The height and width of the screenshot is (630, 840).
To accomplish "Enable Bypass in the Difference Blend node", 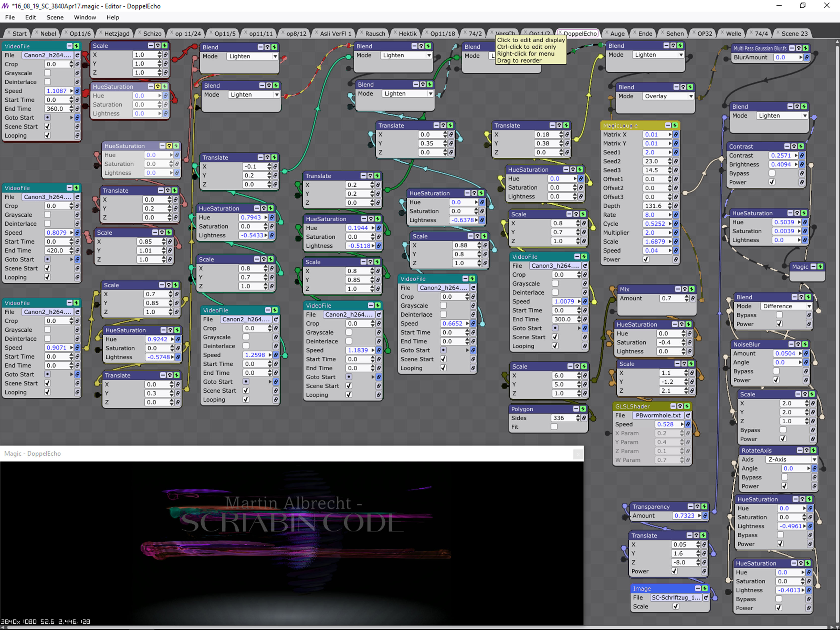I will coord(779,315).
